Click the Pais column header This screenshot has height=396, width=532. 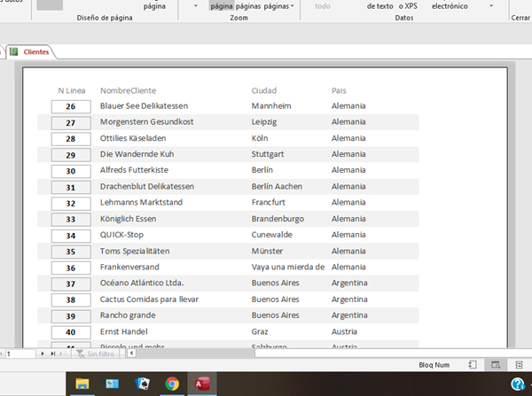(x=339, y=90)
